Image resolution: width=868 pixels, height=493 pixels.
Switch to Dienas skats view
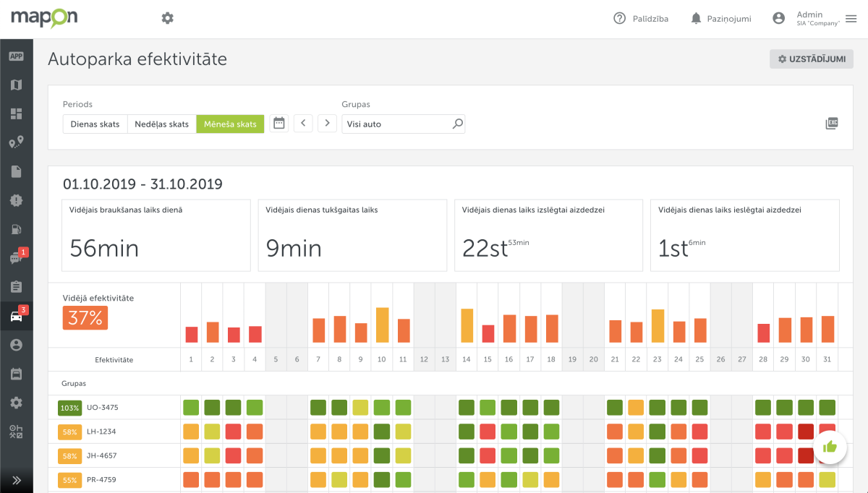[x=95, y=124]
